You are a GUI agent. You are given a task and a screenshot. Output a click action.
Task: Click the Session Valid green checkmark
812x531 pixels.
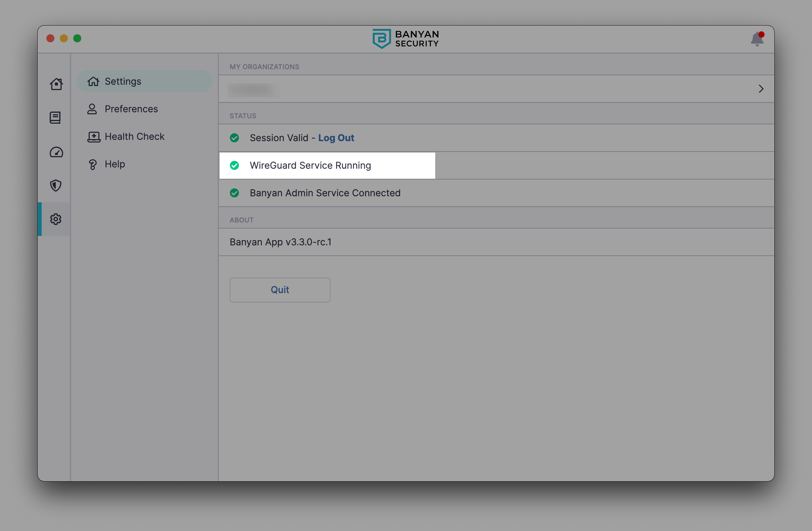[x=234, y=138]
